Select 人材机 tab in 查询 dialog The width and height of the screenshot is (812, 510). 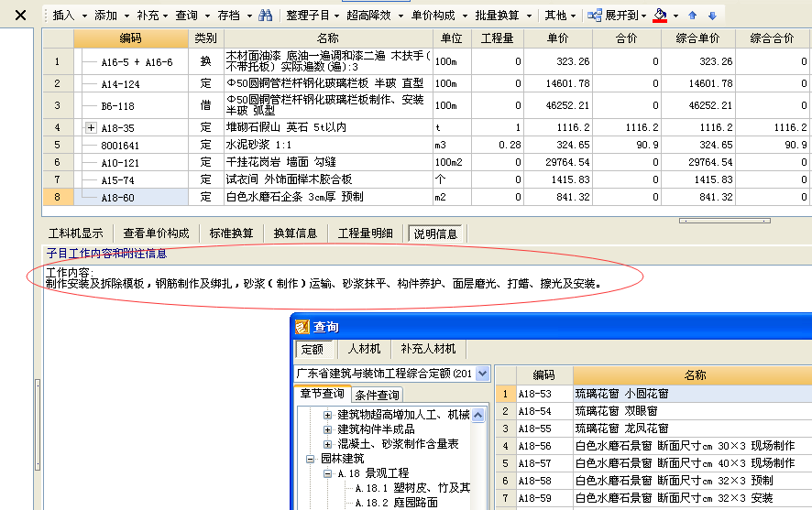click(364, 349)
